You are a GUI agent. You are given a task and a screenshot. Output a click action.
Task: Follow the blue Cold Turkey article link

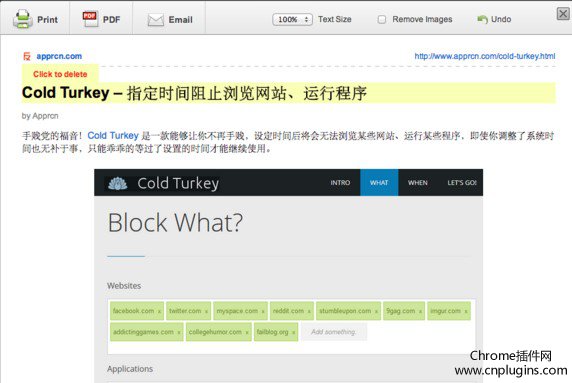pyautogui.click(x=113, y=136)
